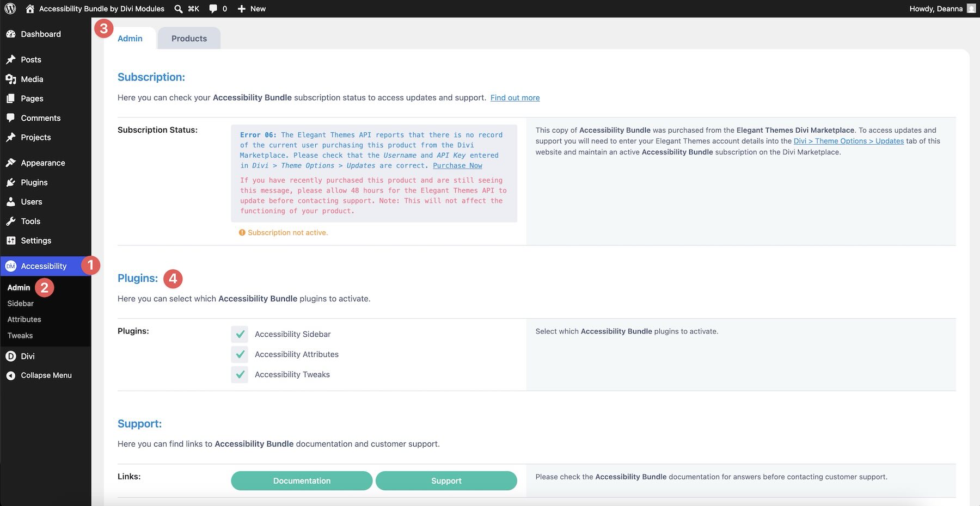Click the Subscription: heading
Image resolution: width=980 pixels, height=506 pixels.
(x=151, y=77)
